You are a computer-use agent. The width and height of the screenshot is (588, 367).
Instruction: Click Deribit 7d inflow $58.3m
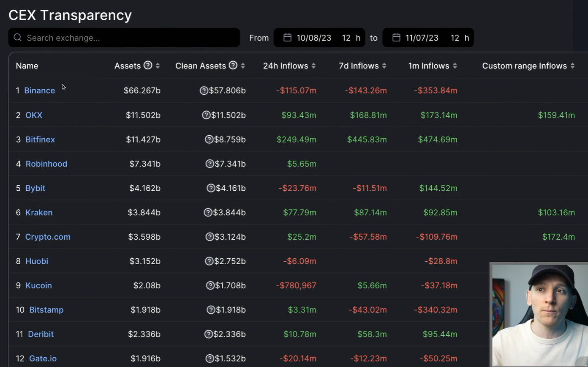pyautogui.click(x=372, y=334)
